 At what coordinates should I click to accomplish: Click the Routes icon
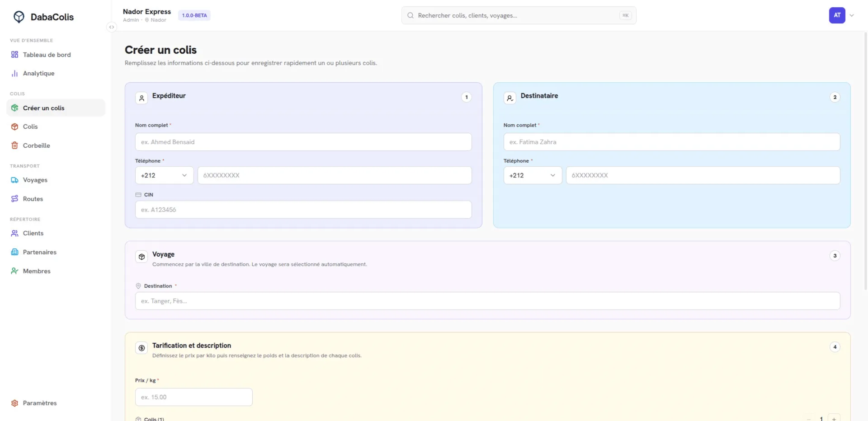click(14, 199)
